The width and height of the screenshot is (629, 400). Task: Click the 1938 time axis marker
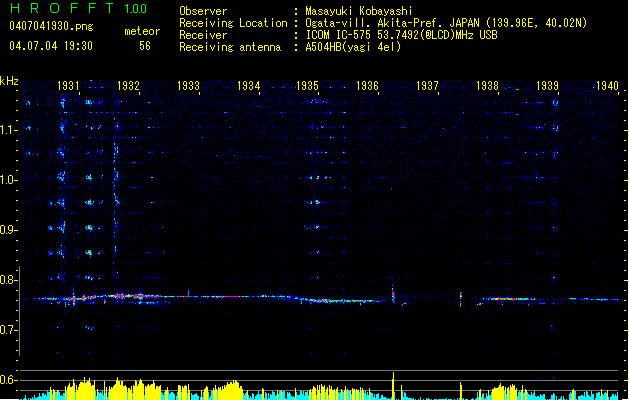tap(487, 86)
